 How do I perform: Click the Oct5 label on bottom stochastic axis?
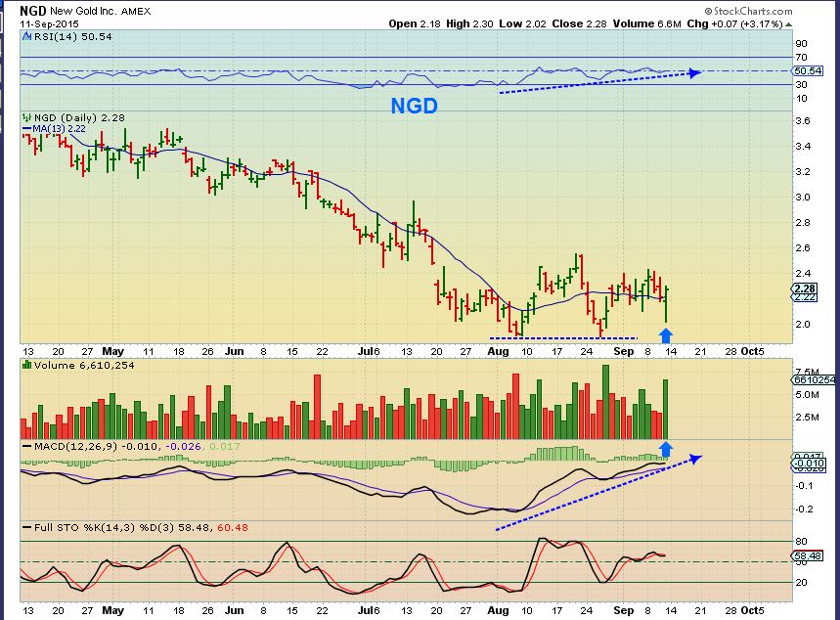click(x=752, y=610)
